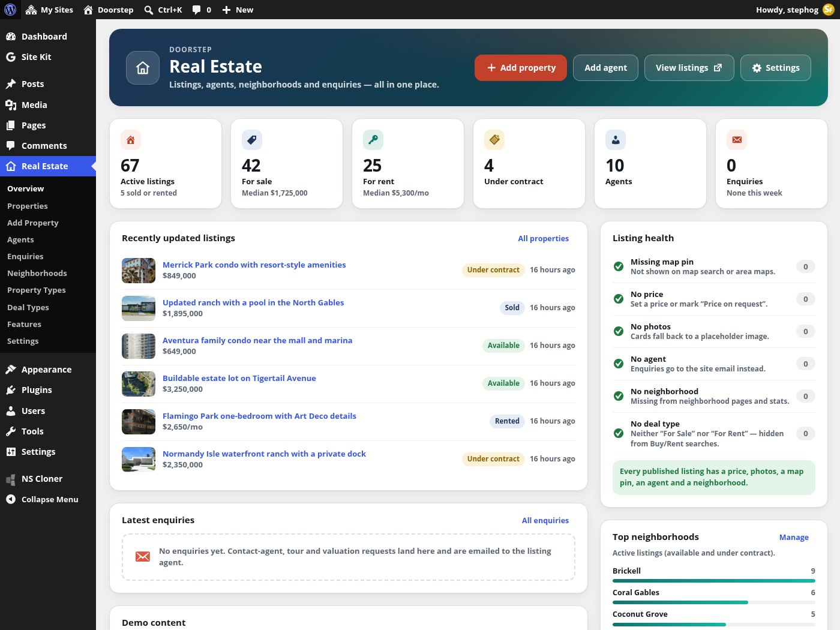Image resolution: width=840 pixels, height=630 pixels.
Task: Click the stephog user avatar
Action: coord(829,10)
